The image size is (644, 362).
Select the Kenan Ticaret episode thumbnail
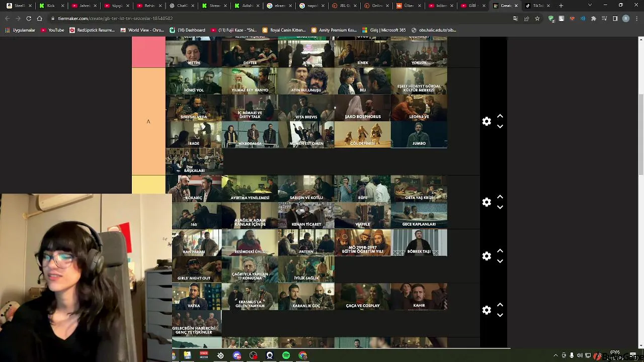click(306, 216)
